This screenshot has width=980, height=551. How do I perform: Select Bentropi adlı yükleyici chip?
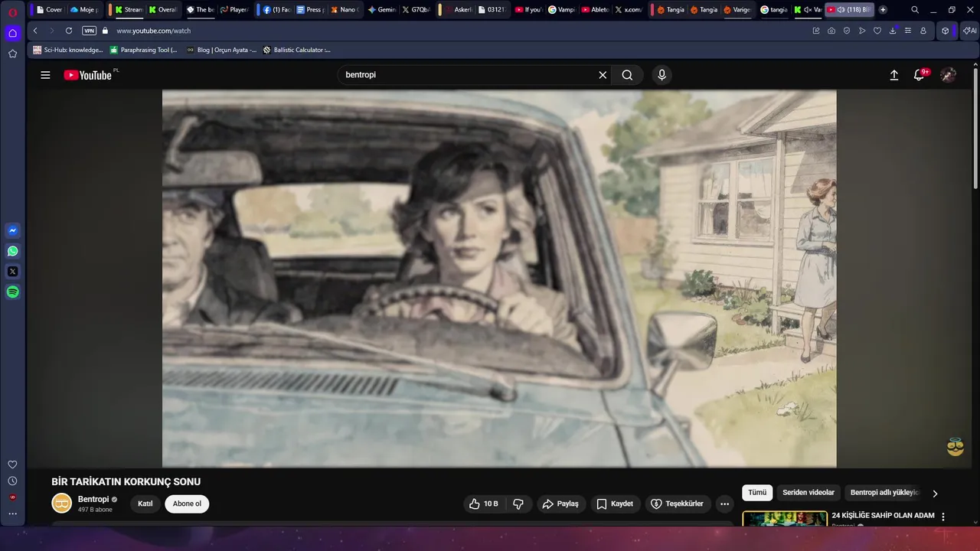click(x=884, y=493)
